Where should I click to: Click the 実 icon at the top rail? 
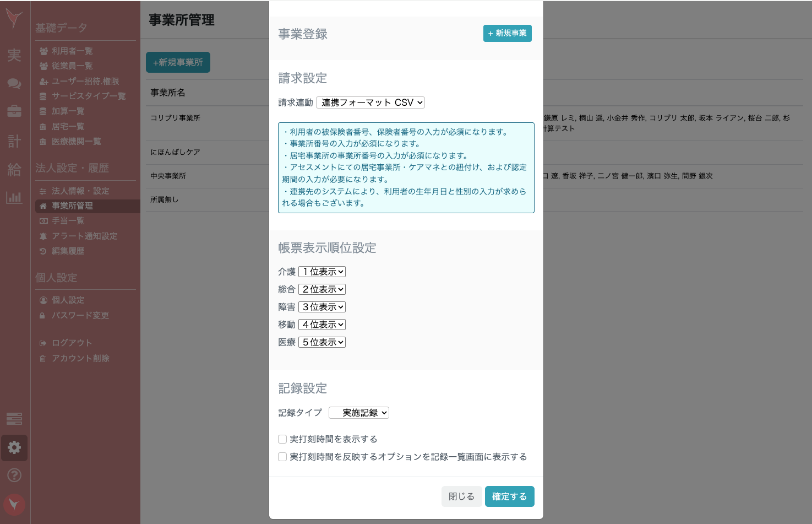pos(14,55)
